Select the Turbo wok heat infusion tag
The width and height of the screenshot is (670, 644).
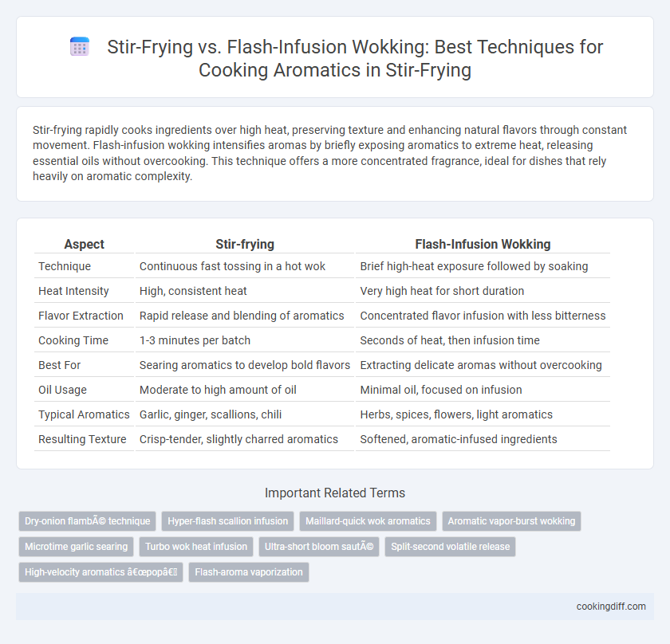(x=196, y=547)
